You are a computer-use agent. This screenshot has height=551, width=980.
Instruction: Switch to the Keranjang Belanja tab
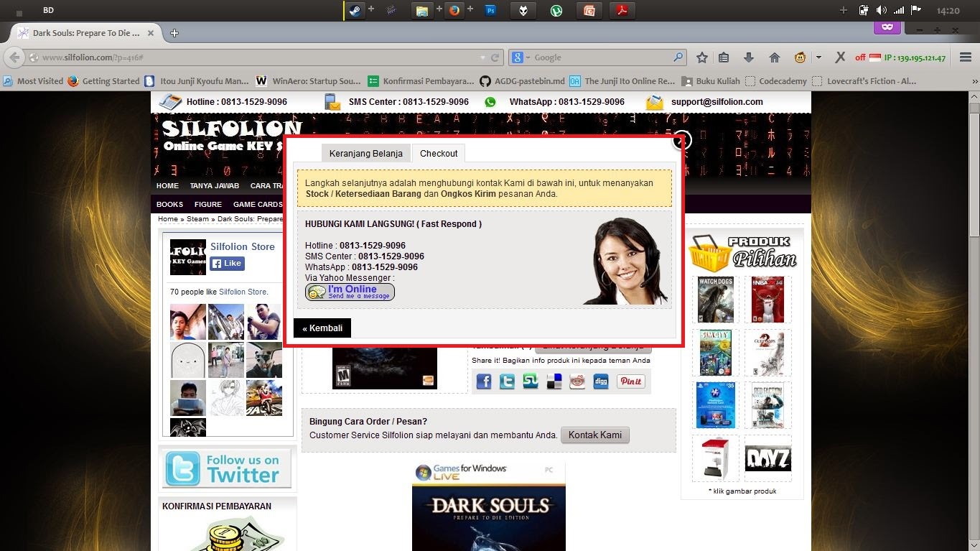(x=366, y=153)
